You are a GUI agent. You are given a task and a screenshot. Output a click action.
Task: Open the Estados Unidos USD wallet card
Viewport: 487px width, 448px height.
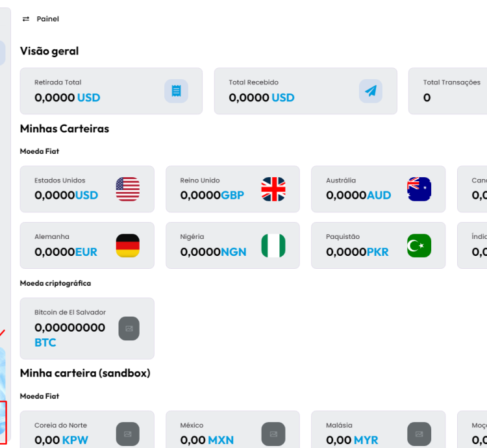point(87,189)
